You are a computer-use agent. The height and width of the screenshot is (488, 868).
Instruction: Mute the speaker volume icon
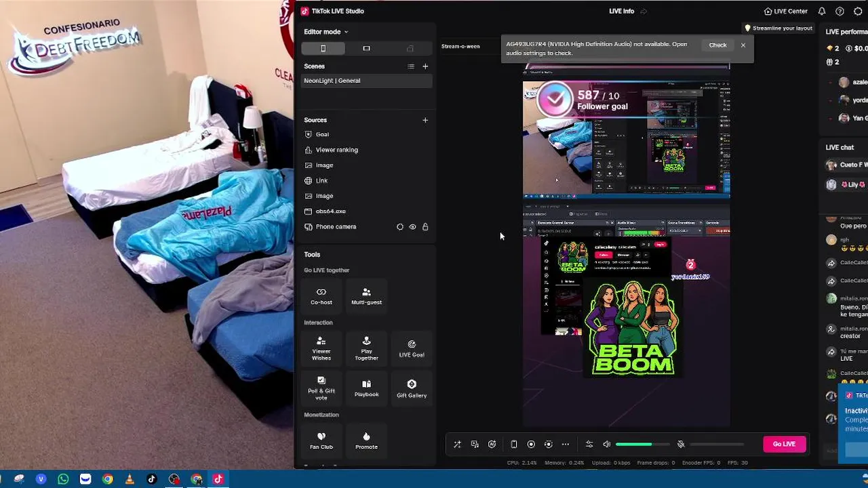coord(607,445)
